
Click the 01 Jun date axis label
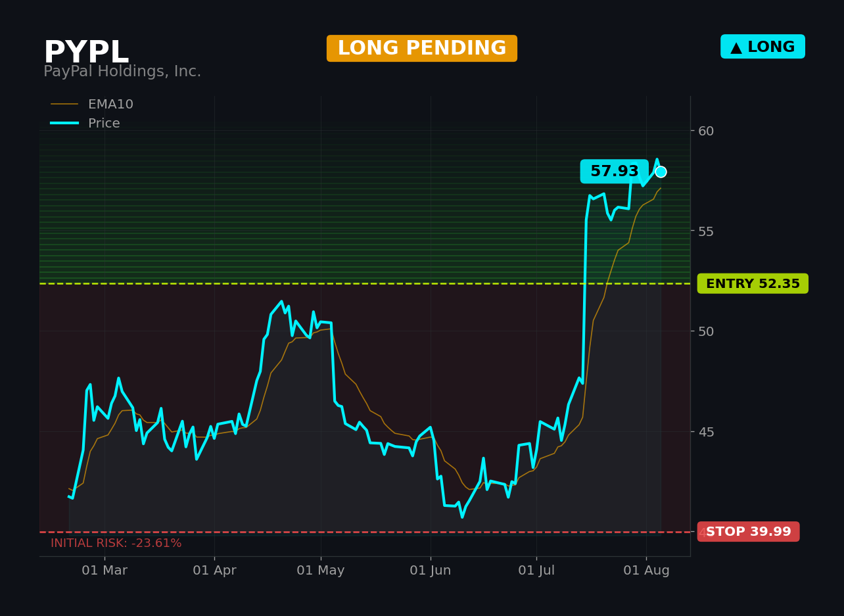(x=431, y=571)
